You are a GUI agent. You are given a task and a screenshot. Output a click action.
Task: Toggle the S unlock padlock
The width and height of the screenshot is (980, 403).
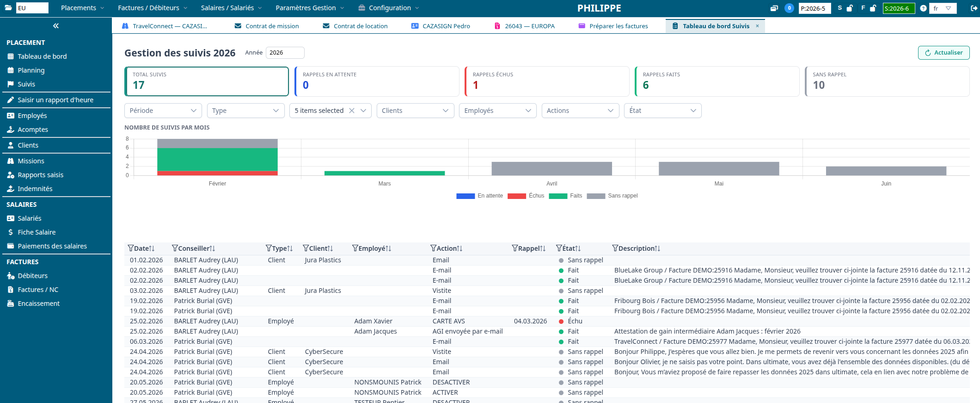click(x=849, y=8)
